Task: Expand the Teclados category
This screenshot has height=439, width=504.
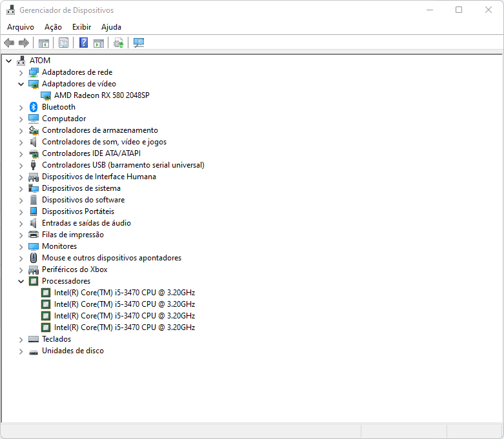Action: 21,340
